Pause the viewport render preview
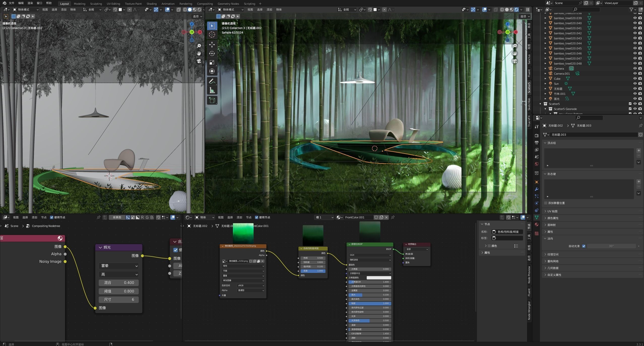 pyautogui.click(x=528, y=10)
